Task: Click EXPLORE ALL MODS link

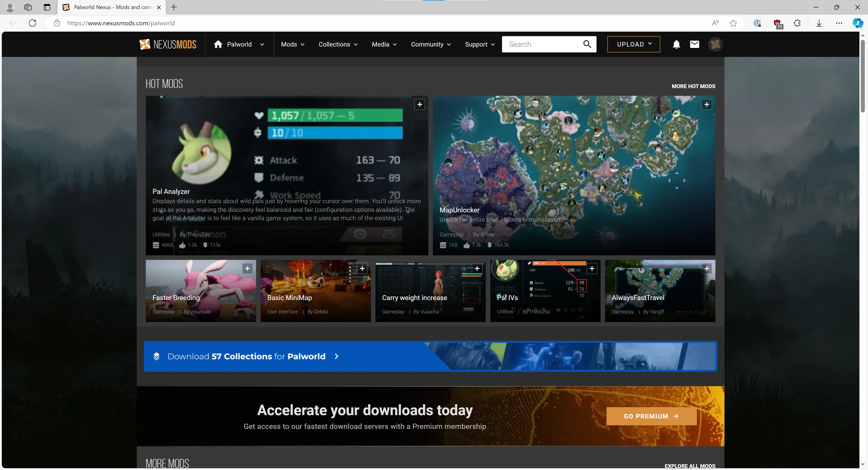Action: (690, 466)
